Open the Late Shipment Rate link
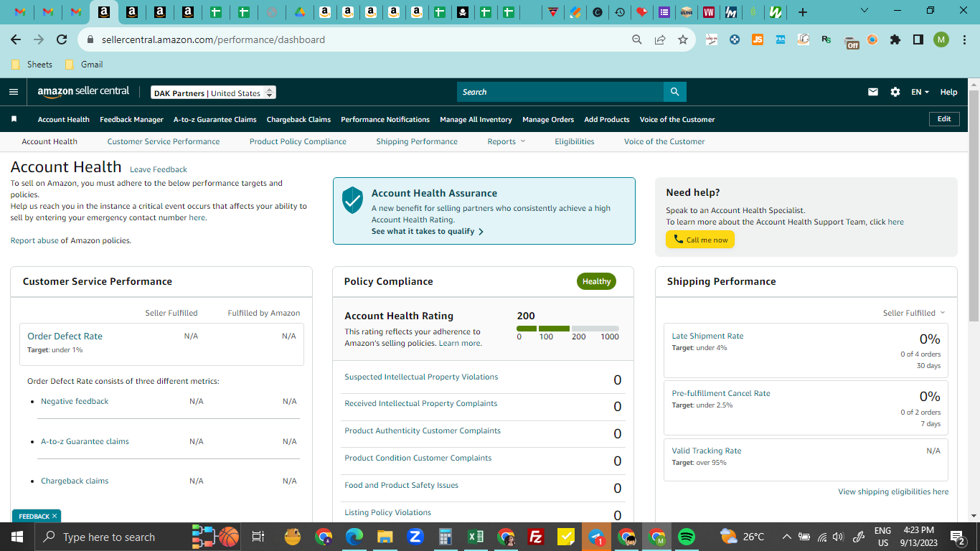 coord(707,336)
